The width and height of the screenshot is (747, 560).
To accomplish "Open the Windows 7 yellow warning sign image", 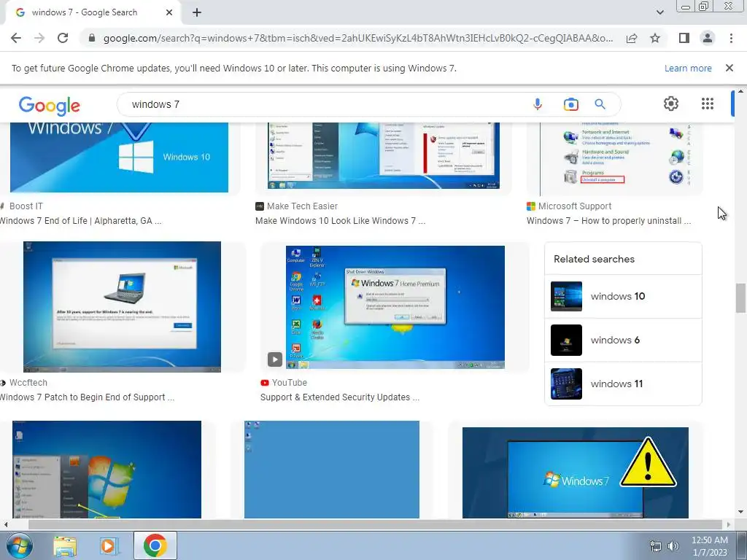I will click(x=575, y=472).
